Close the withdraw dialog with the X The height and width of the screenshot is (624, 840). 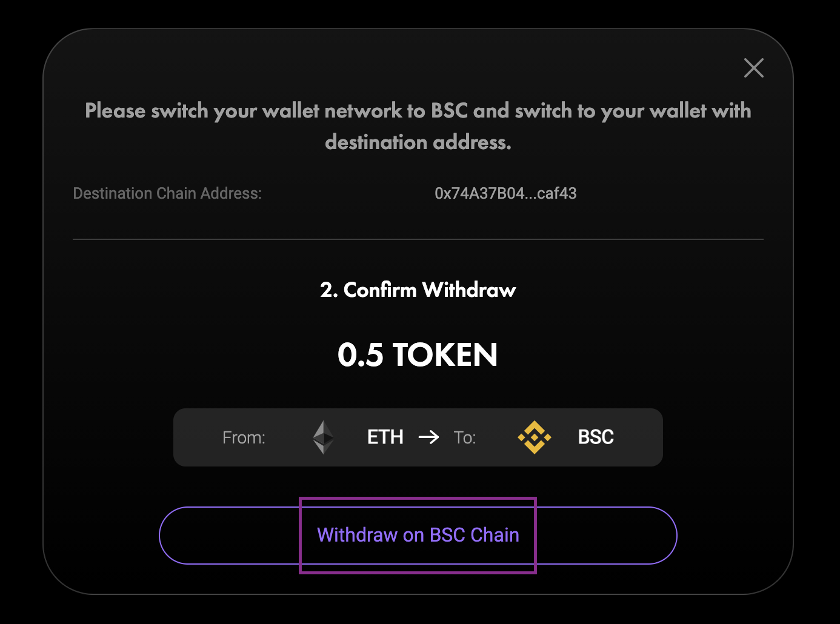753,68
